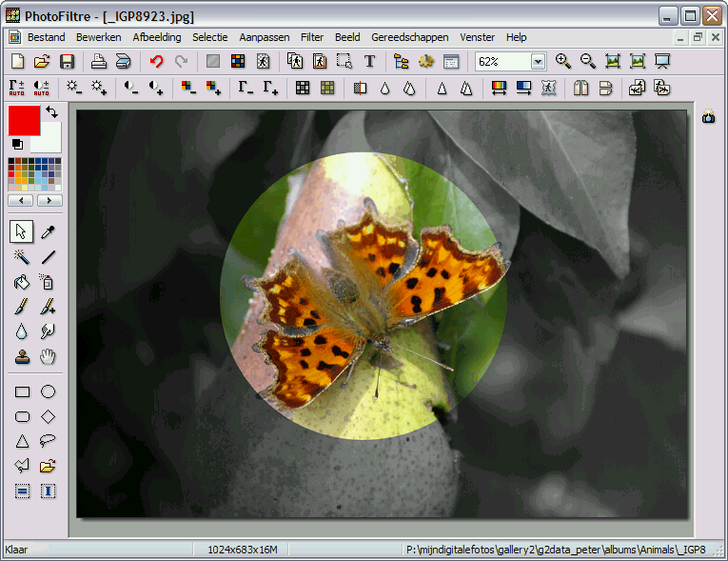Click the red foreground color swatch
Viewport: 728px width, 561px height.
point(24,120)
